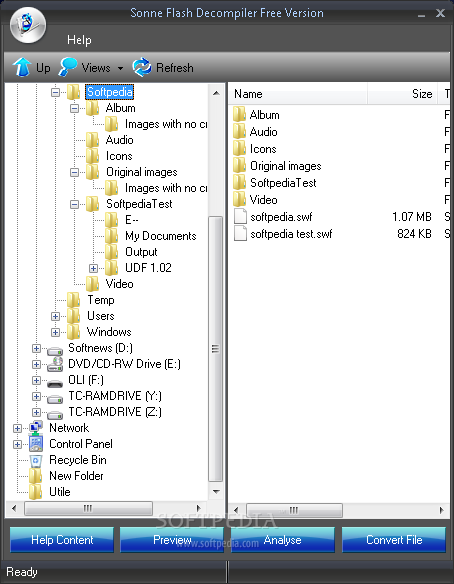The height and width of the screenshot is (584, 454).
Task: Click the TC-RAMDRIVE (Z:) drive icon
Action: [55, 415]
